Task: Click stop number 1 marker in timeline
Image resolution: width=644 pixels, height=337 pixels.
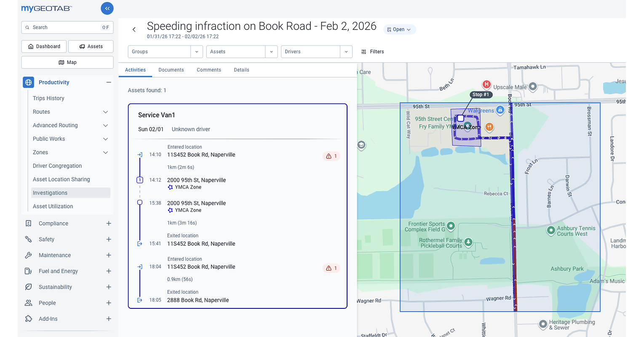Action: click(x=140, y=180)
